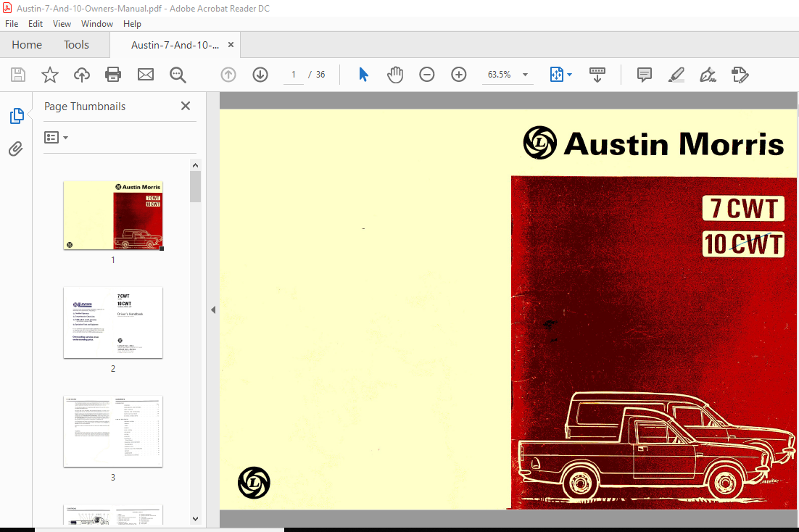Viewport: 799px width, 532px height.
Task: Click the '10 CWT' label on cover
Action: (743, 244)
